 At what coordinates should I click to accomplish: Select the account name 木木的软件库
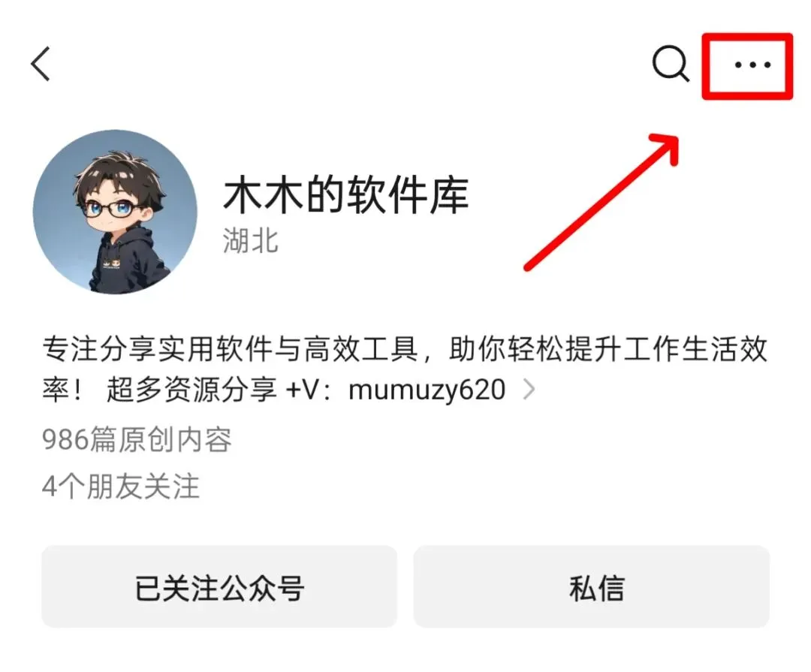345,194
